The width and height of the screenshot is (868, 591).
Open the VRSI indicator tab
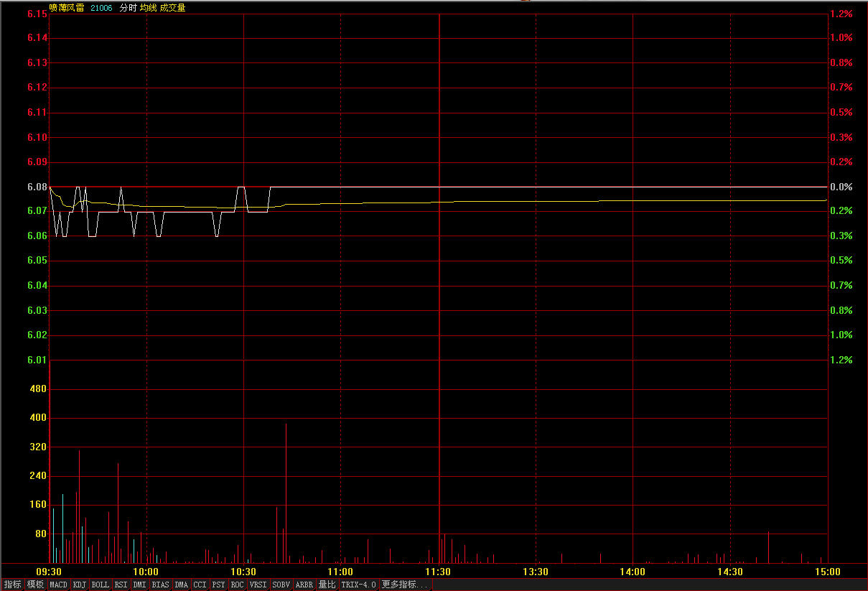[x=258, y=585]
